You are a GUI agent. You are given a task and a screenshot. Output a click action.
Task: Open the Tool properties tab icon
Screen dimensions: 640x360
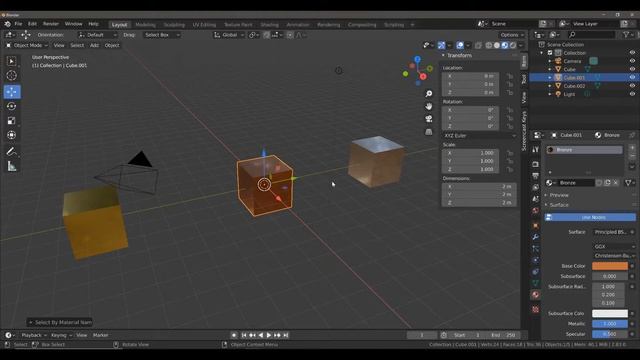coord(536,150)
